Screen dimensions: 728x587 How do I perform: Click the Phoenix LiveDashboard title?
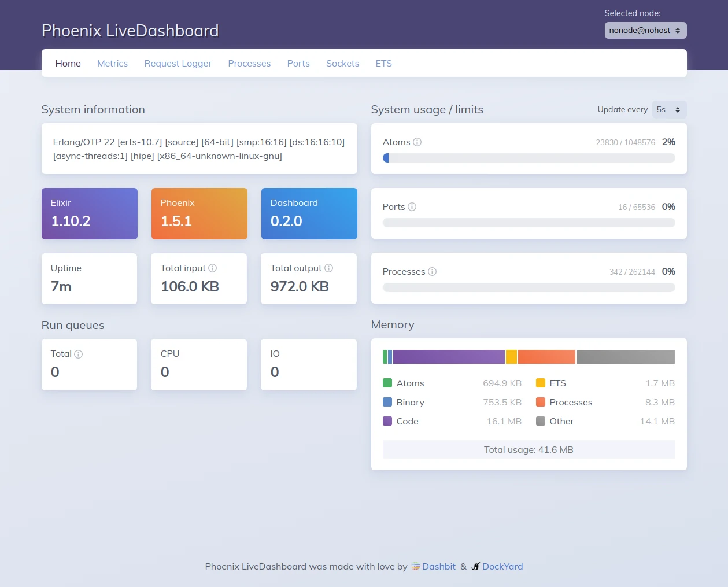(130, 31)
